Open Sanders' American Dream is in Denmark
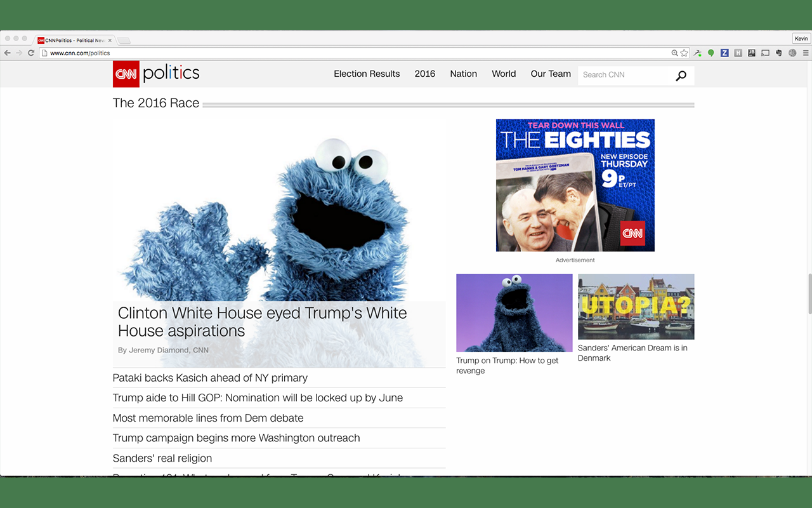The width and height of the screenshot is (812, 508). (632, 353)
